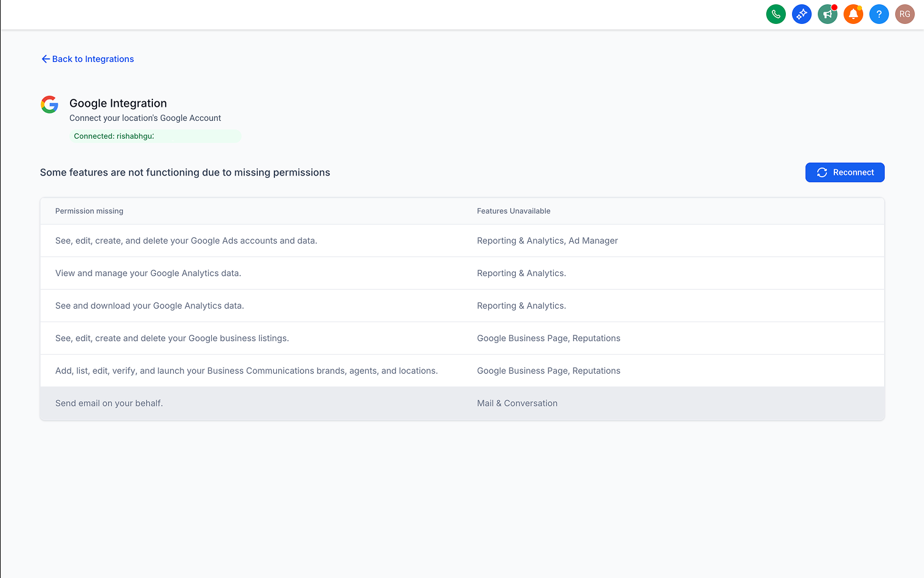
Task: Click the refresh icon inside Reconnect button
Action: (x=822, y=172)
